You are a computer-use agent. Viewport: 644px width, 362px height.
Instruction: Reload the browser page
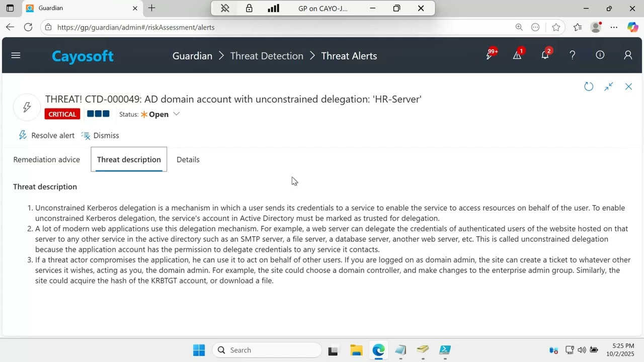pyautogui.click(x=28, y=27)
